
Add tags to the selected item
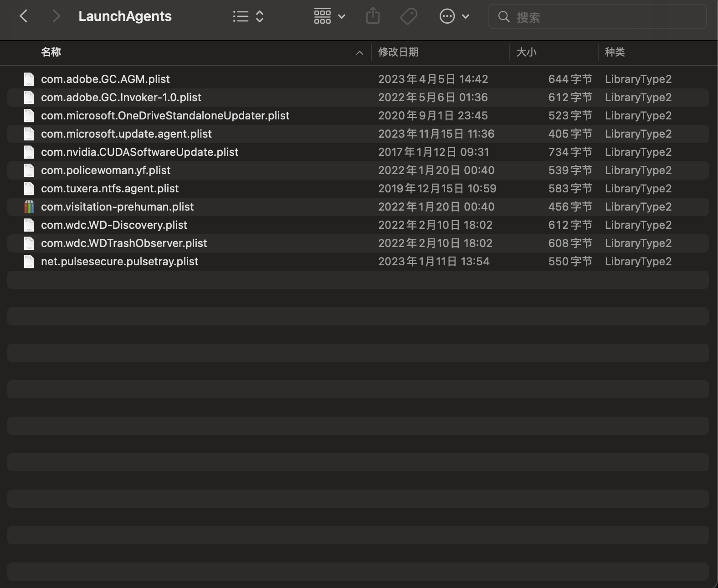pos(409,16)
